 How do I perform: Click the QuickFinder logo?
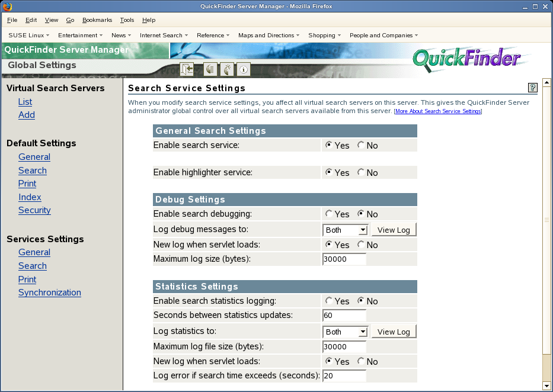467,59
